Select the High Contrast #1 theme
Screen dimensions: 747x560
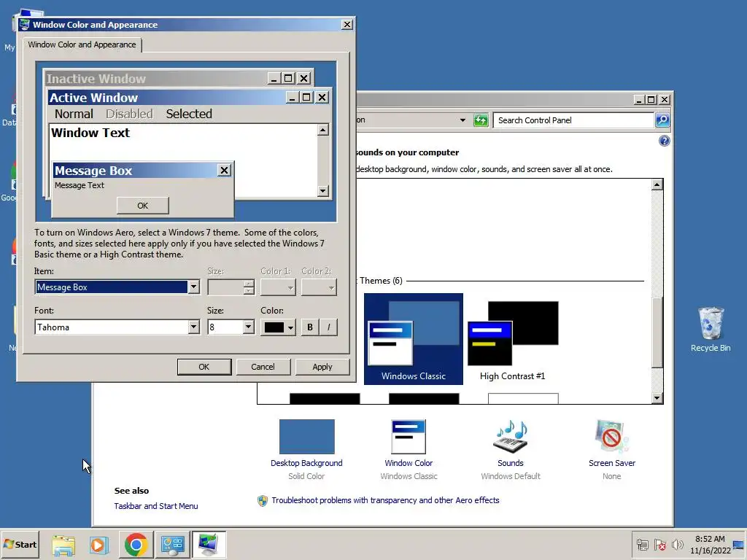click(513, 338)
